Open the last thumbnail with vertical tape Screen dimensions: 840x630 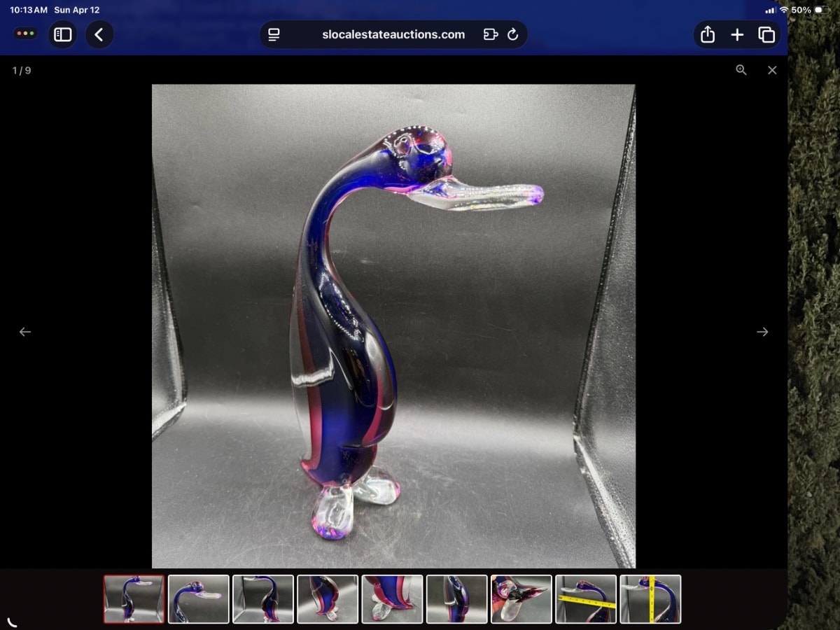(x=650, y=599)
